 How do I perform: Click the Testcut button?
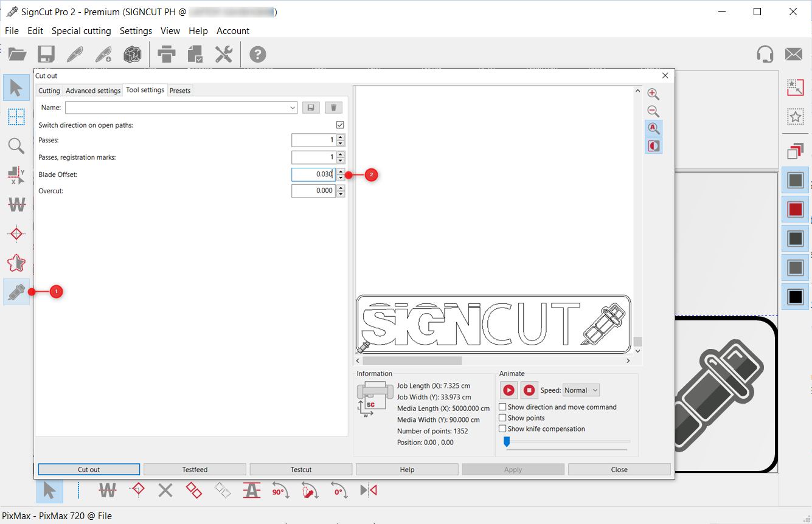pos(301,469)
